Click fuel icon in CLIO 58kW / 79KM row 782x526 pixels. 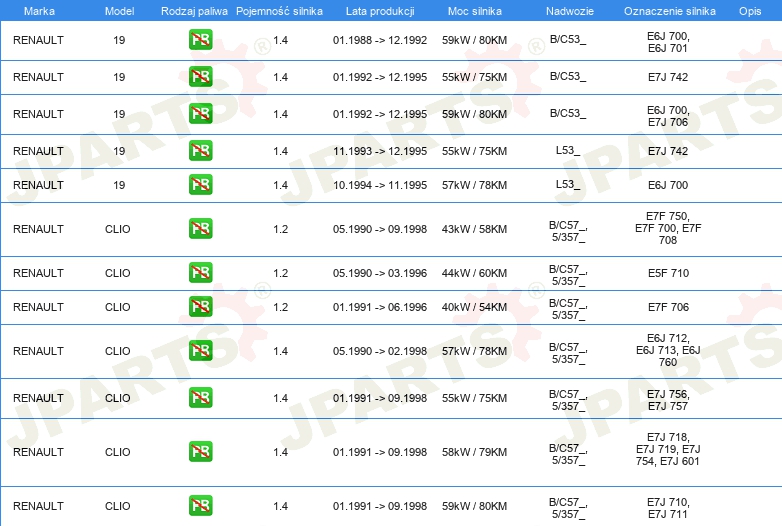(200, 451)
